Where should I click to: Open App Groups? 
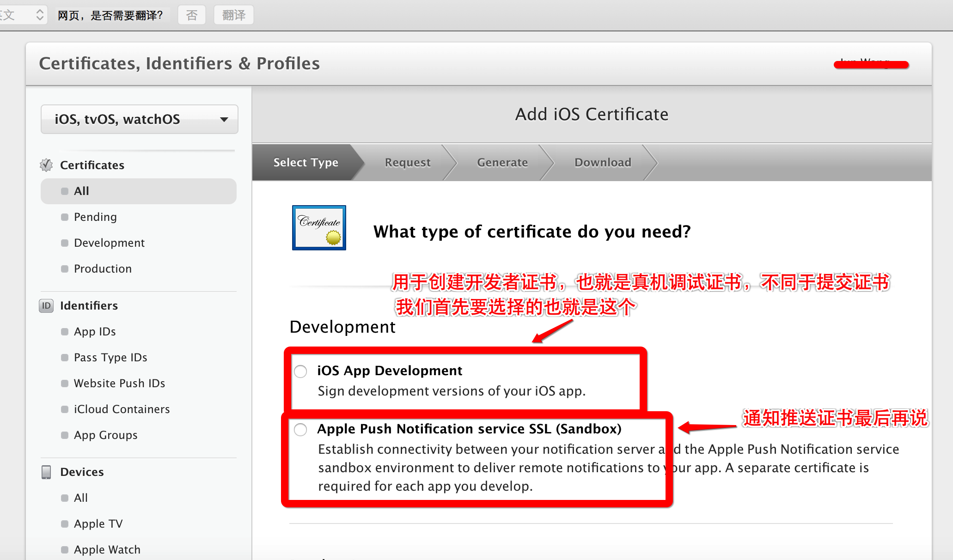coord(105,435)
